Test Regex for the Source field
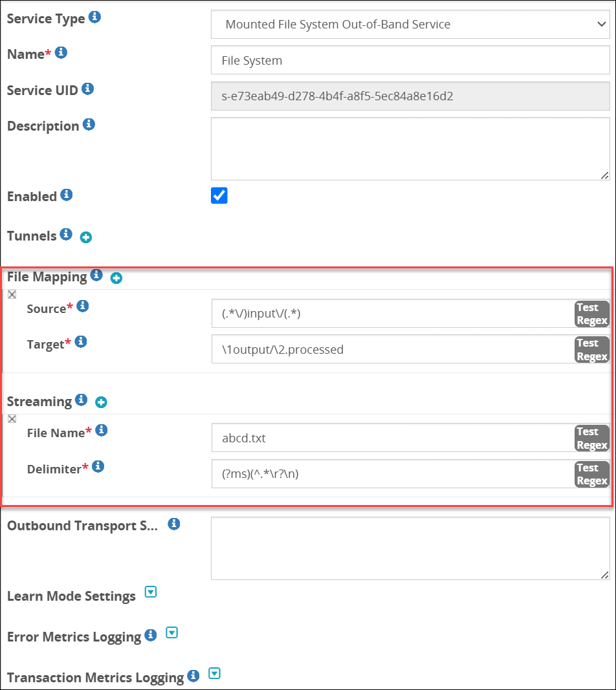Image resolution: width=616 pixels, height=690 pixels. tap(592, 314)
